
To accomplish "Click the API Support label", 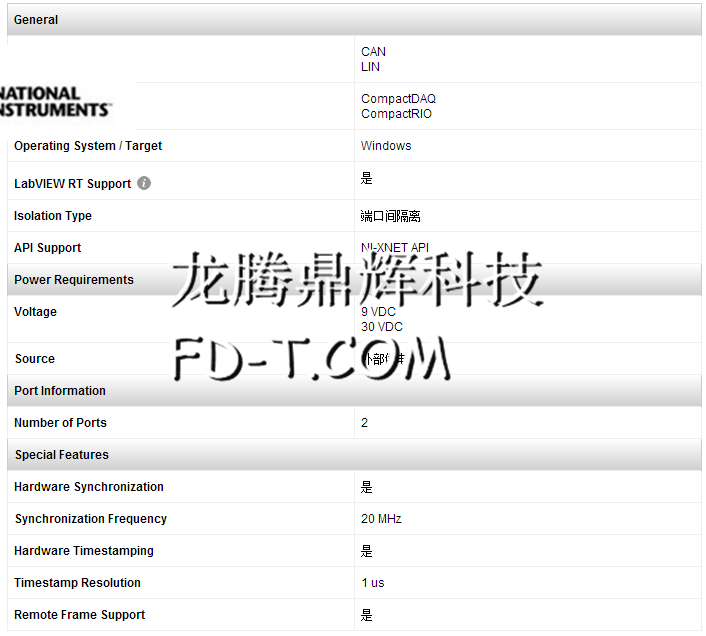I will pyautogui.click(x=47, y=248).
